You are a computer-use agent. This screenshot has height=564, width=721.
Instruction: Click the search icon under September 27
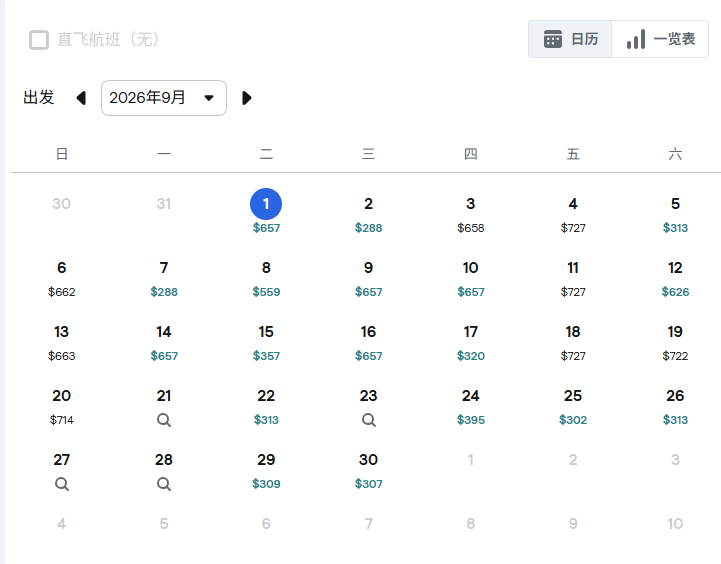point(62,484)
